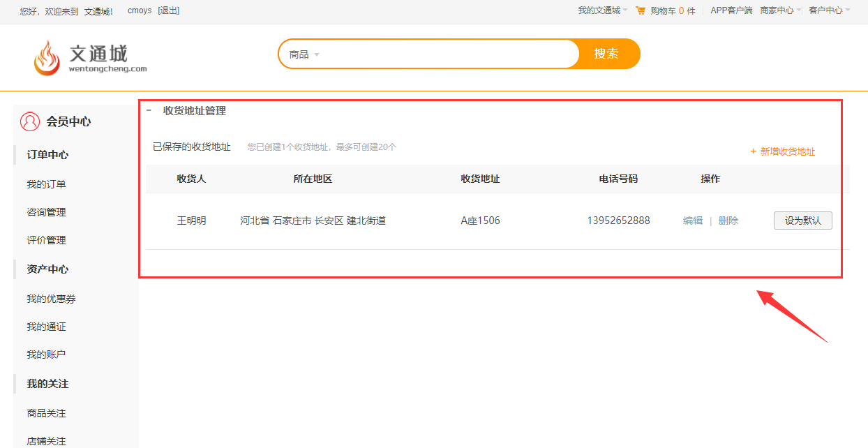The width and height of the screenshot is (868, 448).
Task: Open 评价管理 in the sidebar
Action: (x=46, y=240)
